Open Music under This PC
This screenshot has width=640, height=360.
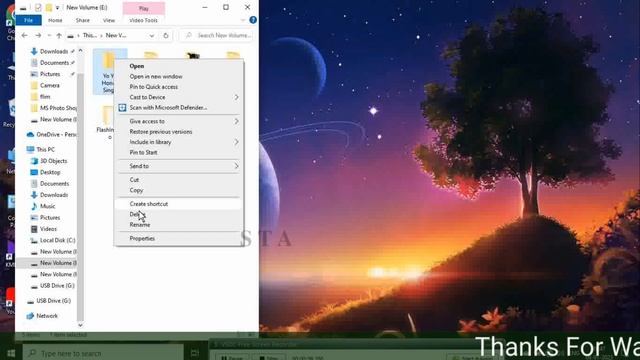pyautogui.click(x=47, y=206)
